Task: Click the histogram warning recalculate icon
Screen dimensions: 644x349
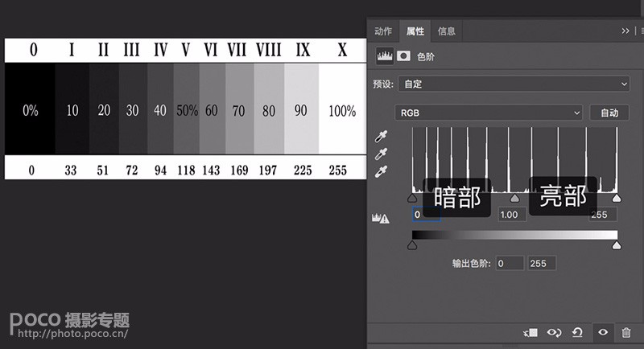Action: point(380,219)
